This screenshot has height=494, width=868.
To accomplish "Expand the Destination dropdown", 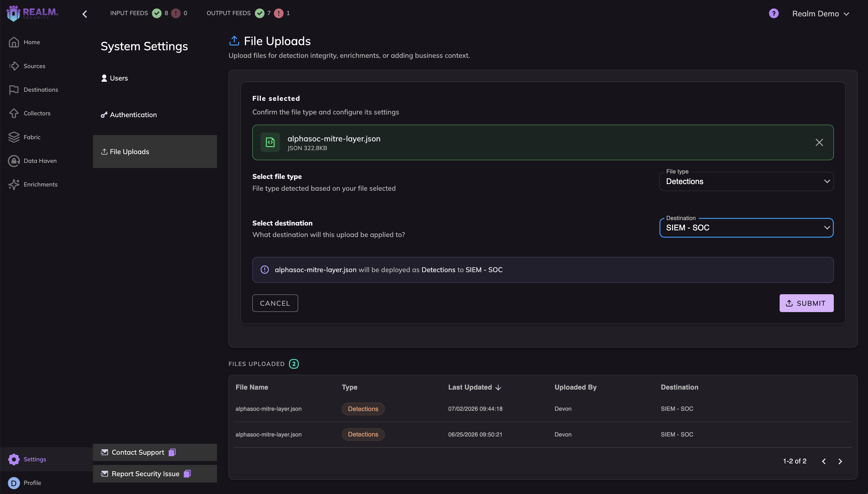I will pos(746,228).
